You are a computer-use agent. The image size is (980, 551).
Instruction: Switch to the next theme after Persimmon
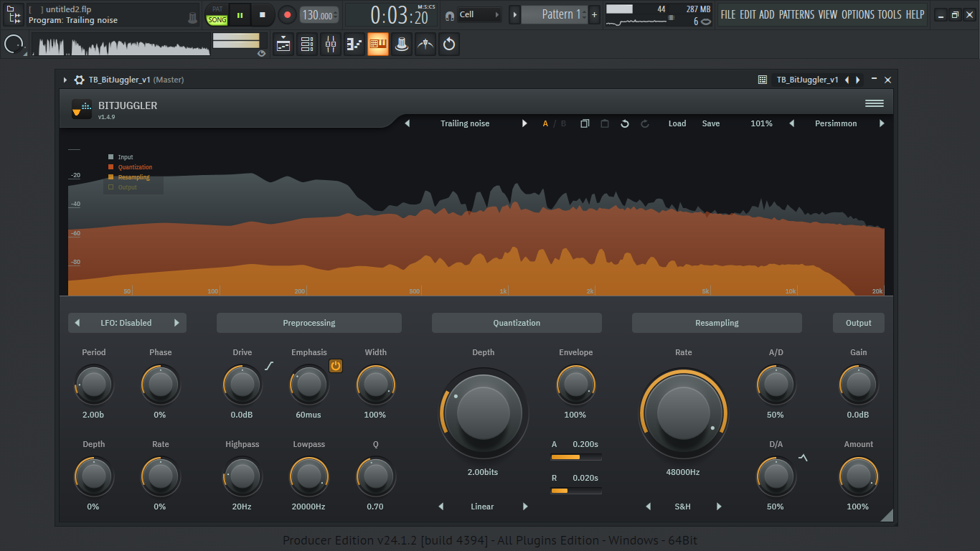click(x=882, y=123)
